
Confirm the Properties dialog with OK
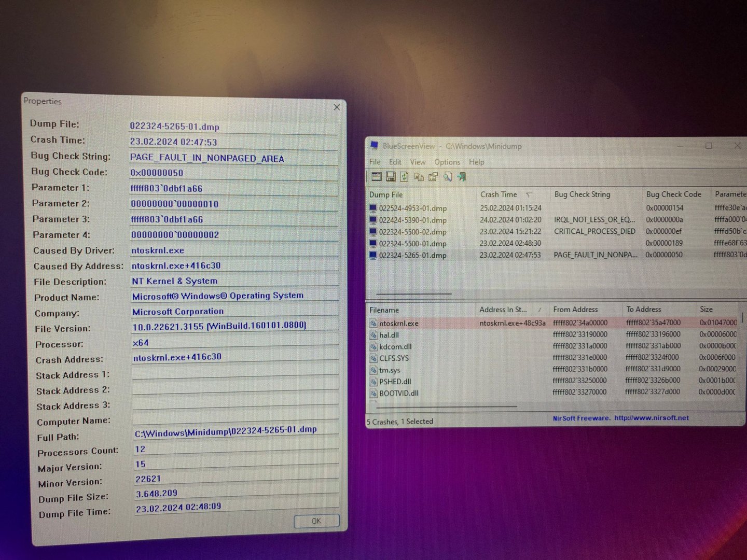(x=316, y=521)
